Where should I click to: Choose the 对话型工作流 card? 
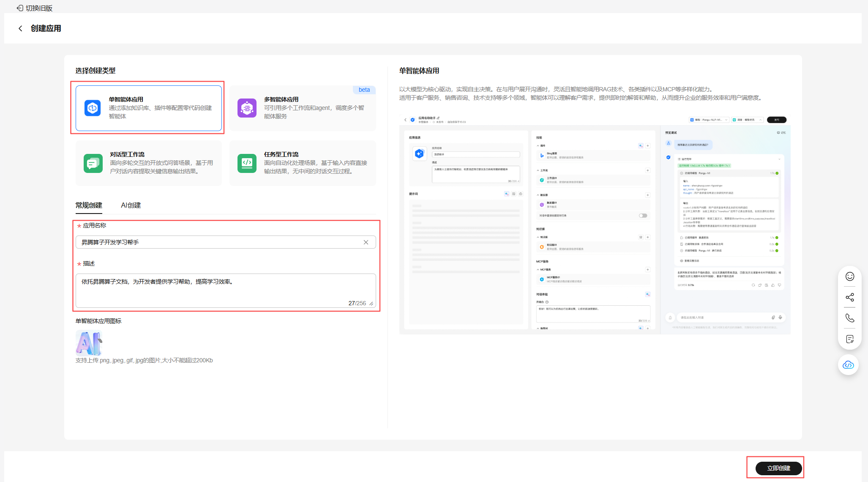(149, 163)
